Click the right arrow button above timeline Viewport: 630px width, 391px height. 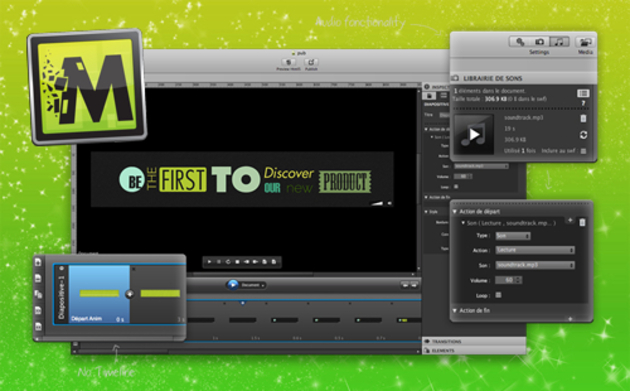coord(414,285)
